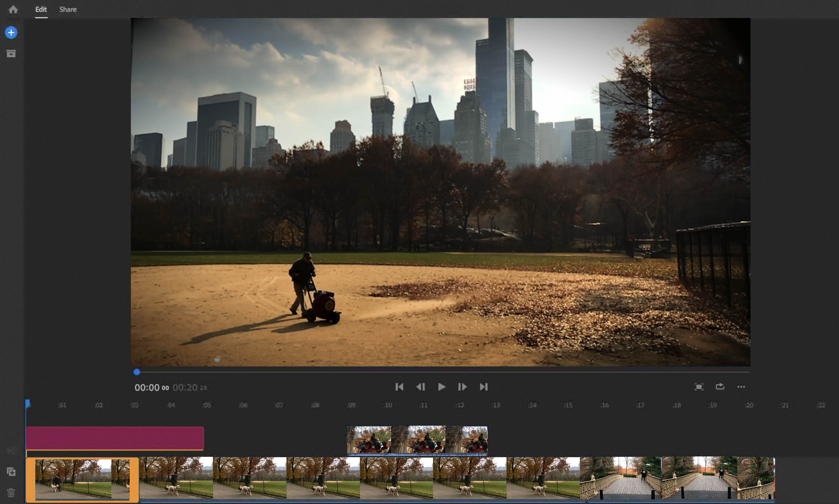839x504 pixels.
Task: Select the horse carriage overlay clip
Action: [417, 440]
